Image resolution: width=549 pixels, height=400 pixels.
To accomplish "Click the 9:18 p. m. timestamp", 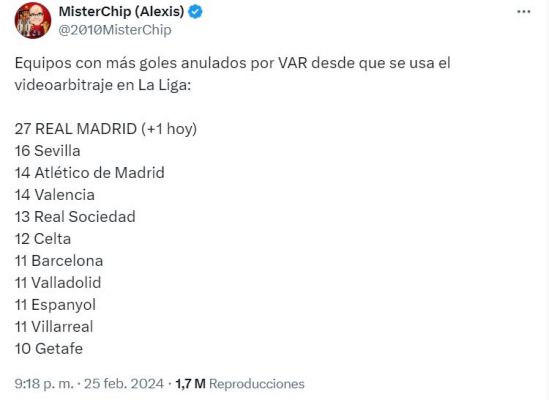I will point(44,384).
